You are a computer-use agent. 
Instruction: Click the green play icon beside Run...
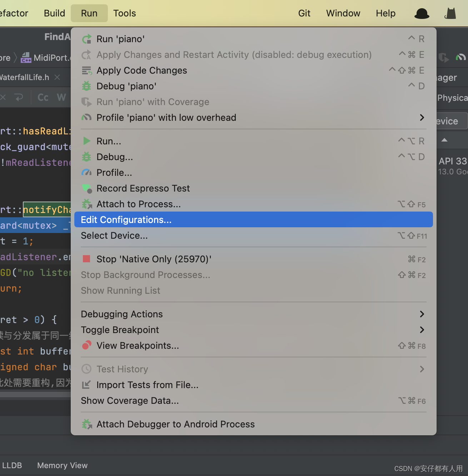coord(86,141)
